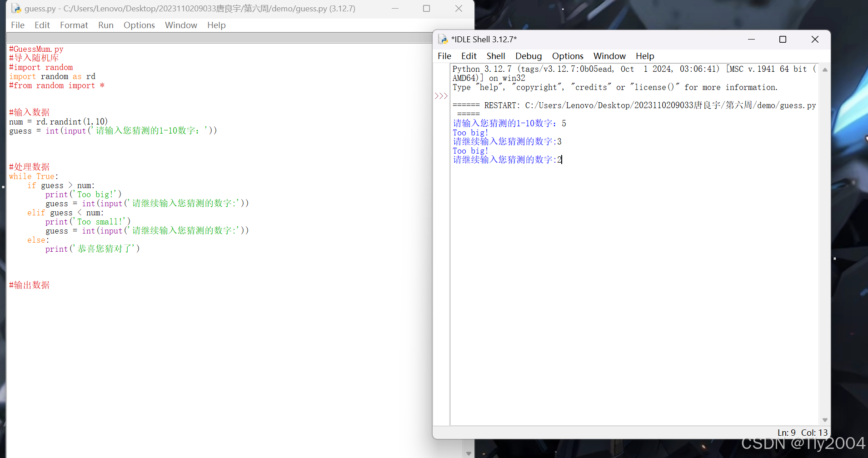This screenshot has width=868, height=458.
Task: Click the Python icon in guess.py title bar
Action: [16, 8]
